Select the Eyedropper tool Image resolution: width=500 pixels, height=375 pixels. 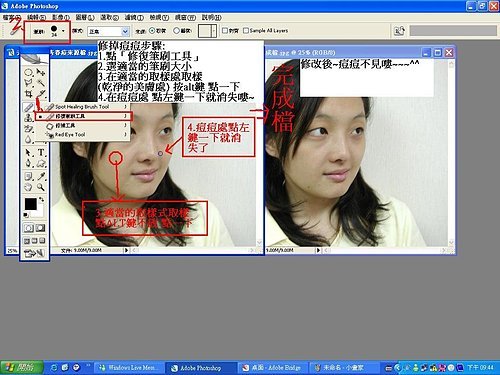point(41,176)
